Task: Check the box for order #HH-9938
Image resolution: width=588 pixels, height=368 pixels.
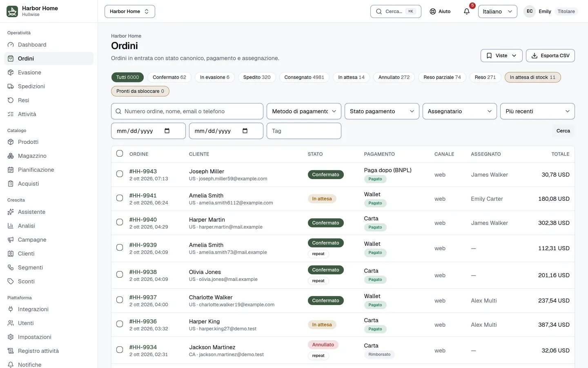Action: [x=120, y=274]
